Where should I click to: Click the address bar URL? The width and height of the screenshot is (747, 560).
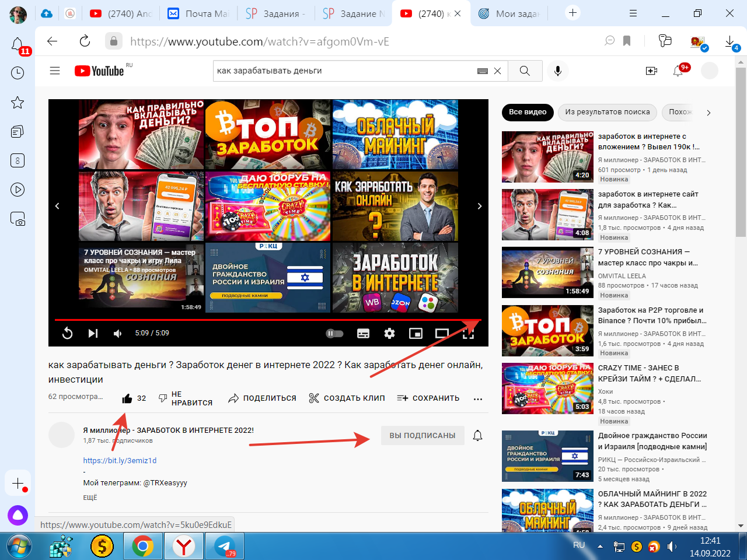tap(260, 41)
